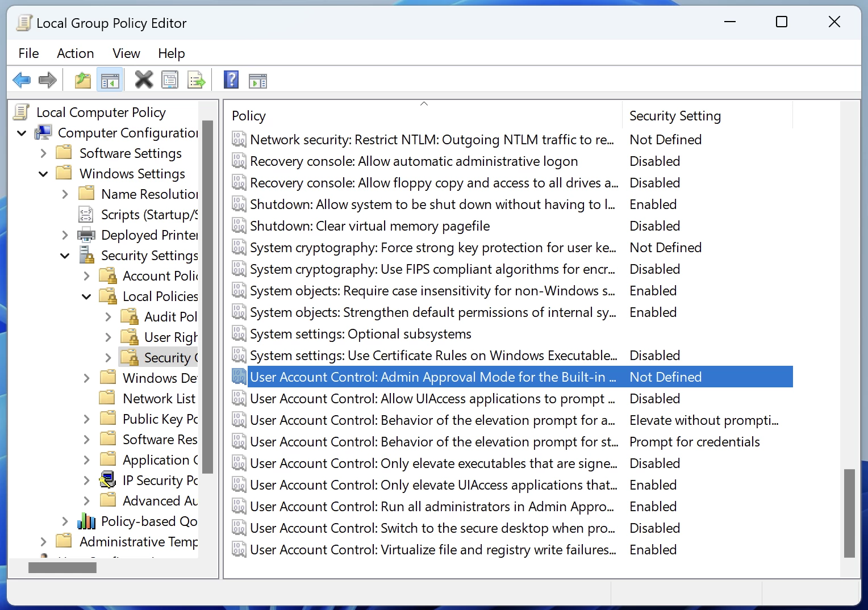The height and width of the screenshot is (610, 868).
Task: Click the Delete (X) toolbar icon
Action: (x=143, y=80)
